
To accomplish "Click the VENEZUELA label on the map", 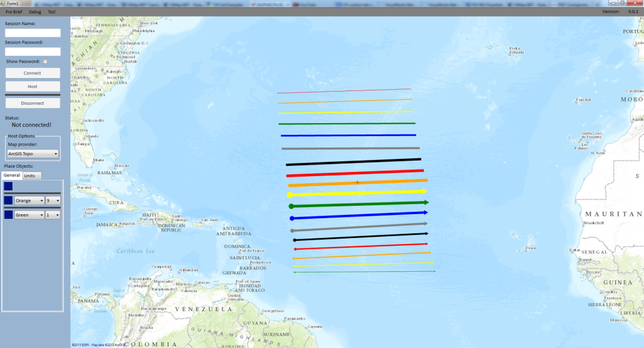I will [x=204, y=309].
